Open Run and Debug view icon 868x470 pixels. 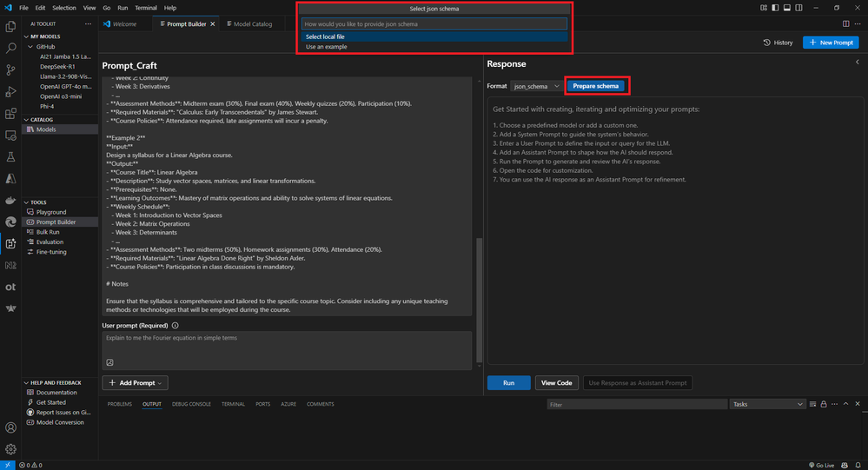(x=10, y=92)
